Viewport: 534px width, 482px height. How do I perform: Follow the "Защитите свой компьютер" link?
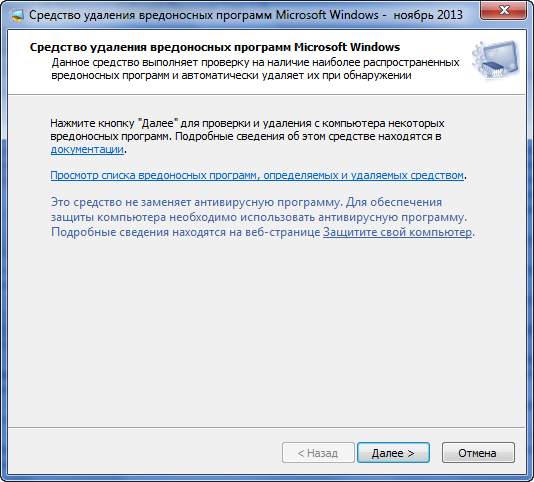coord(397,232)
